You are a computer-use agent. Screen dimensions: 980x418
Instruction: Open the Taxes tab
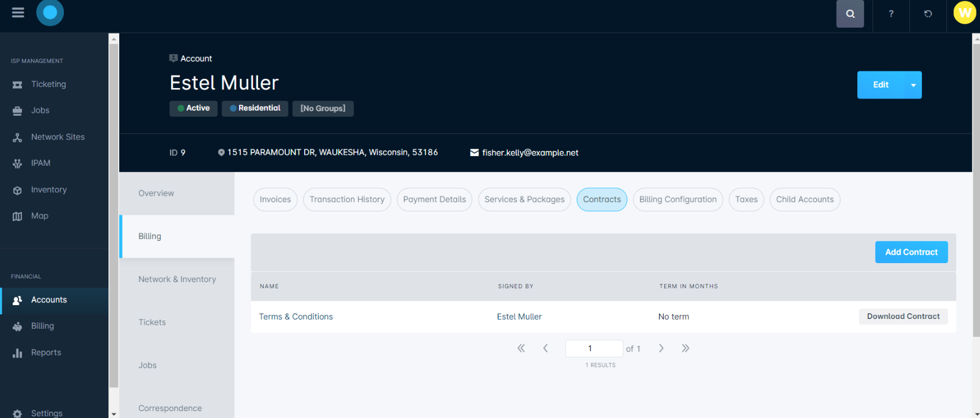747,200
